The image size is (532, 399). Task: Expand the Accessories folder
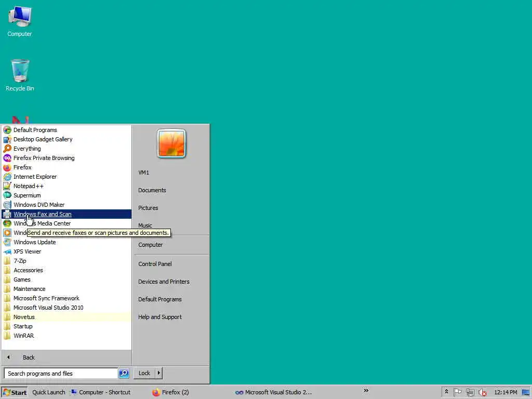pyautogui.click(x=66, y=270)
